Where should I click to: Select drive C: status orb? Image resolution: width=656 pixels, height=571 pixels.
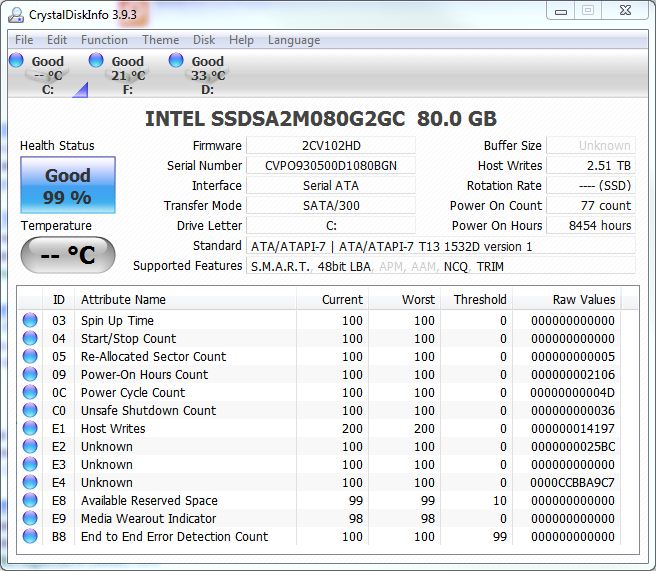click(16, 60)
